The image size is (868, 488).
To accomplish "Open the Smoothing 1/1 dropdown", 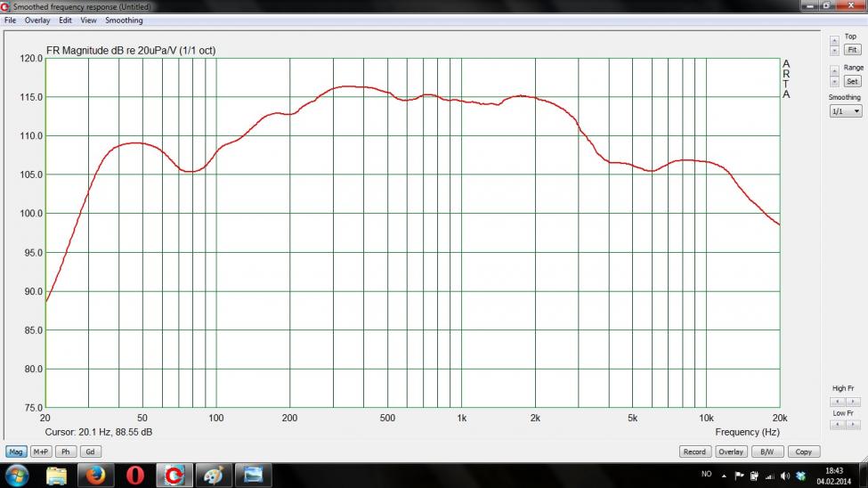I will pyautogui.click(x=846, y=111).
